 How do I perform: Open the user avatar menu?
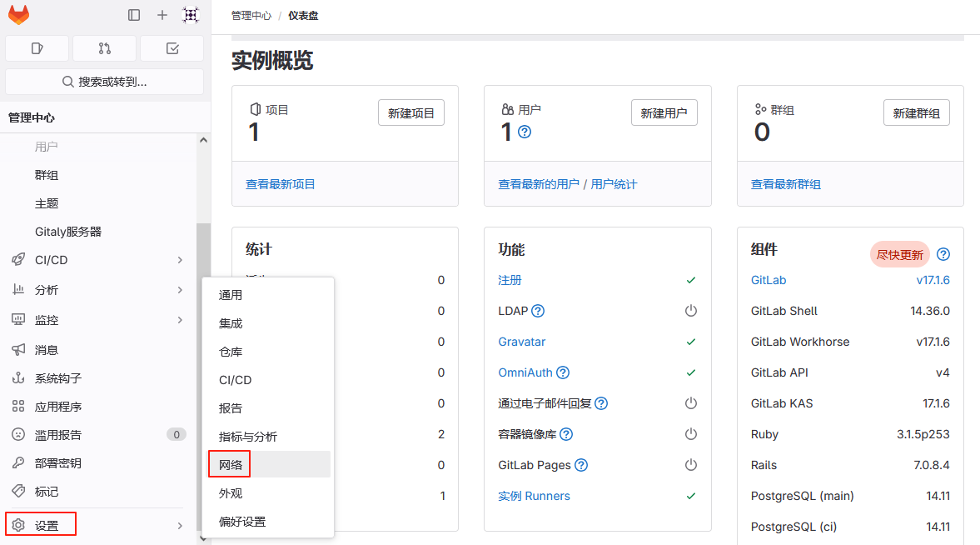pyautogui.click(x=191, y=15)
